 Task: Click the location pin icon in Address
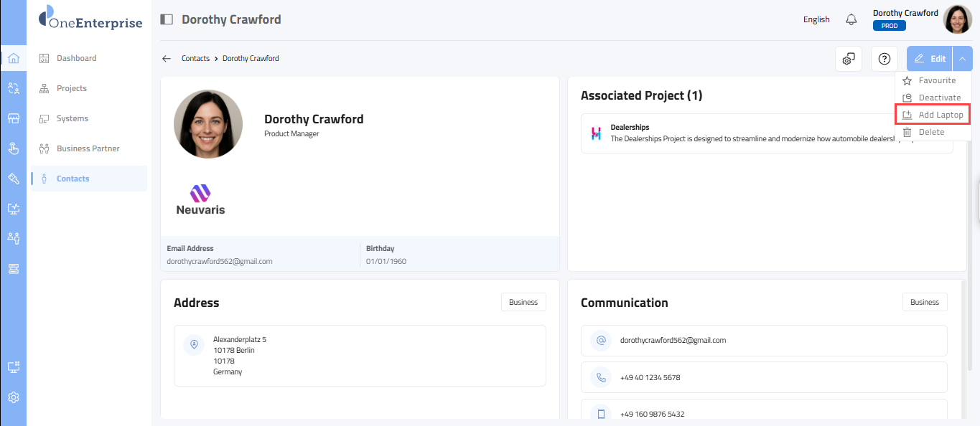(x=193, y=345)
